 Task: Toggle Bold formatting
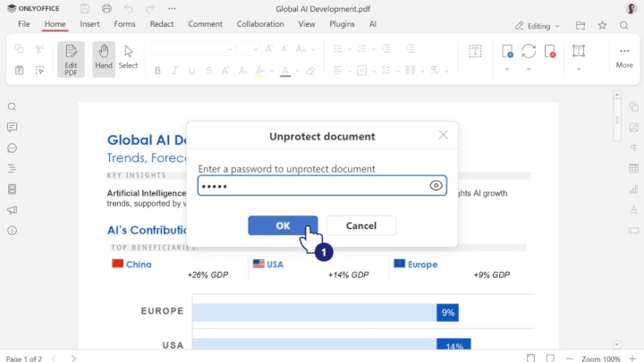point(157,71)
